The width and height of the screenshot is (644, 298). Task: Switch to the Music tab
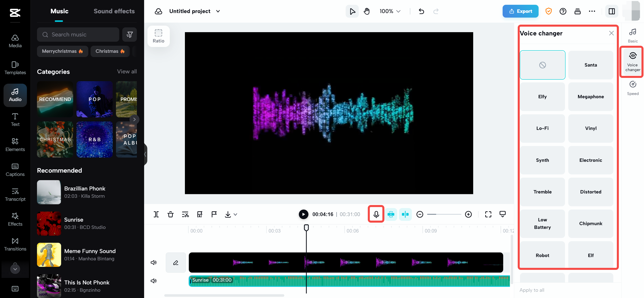coord(59,11)
